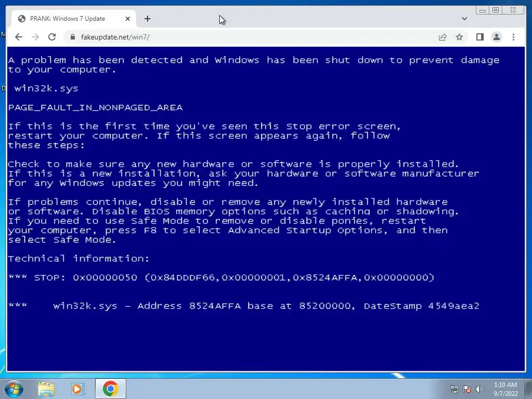Reload the fakeupdate.net page
The height and width of the screenshot is (399, 532).
pyautogui.click(x=52, y=37)
